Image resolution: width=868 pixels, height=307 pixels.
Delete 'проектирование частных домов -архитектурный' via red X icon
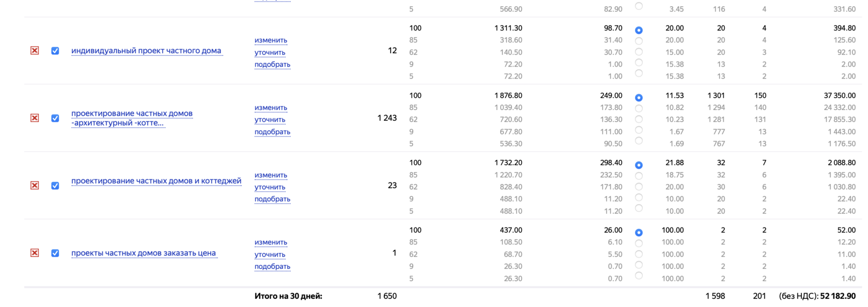click(x=35, y=118)
